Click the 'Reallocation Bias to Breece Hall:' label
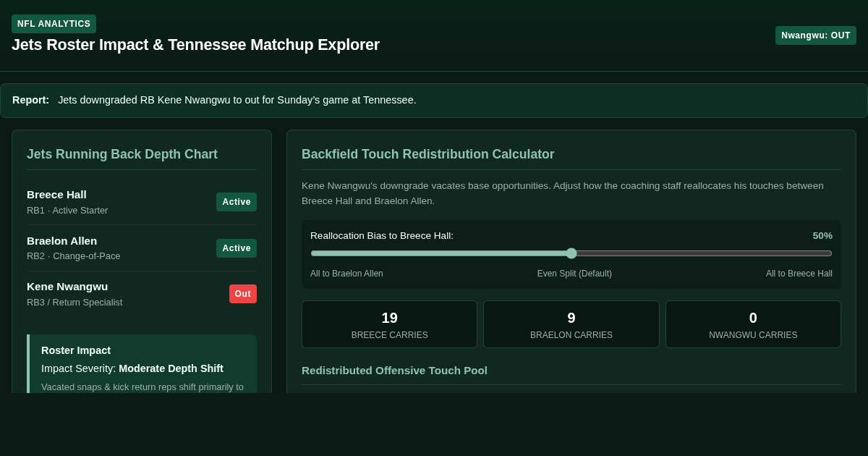The width and height of the screenshot is (868, 456). pyautogui.click(x=382, y=236)
